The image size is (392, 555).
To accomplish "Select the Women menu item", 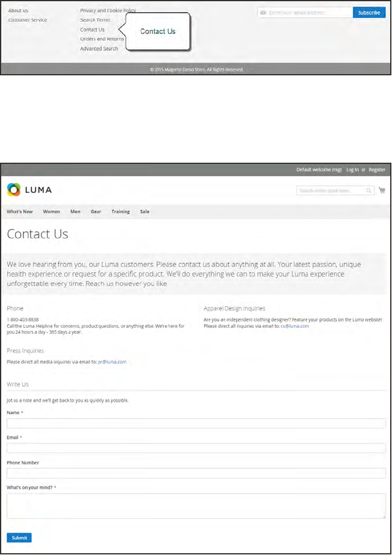I will coord(51,212).
